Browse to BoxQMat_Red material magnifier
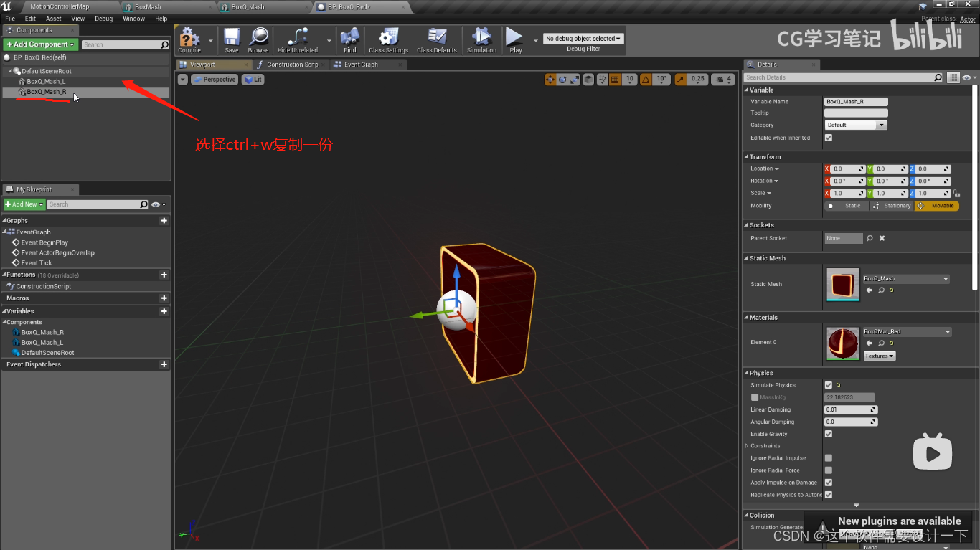 881,343
